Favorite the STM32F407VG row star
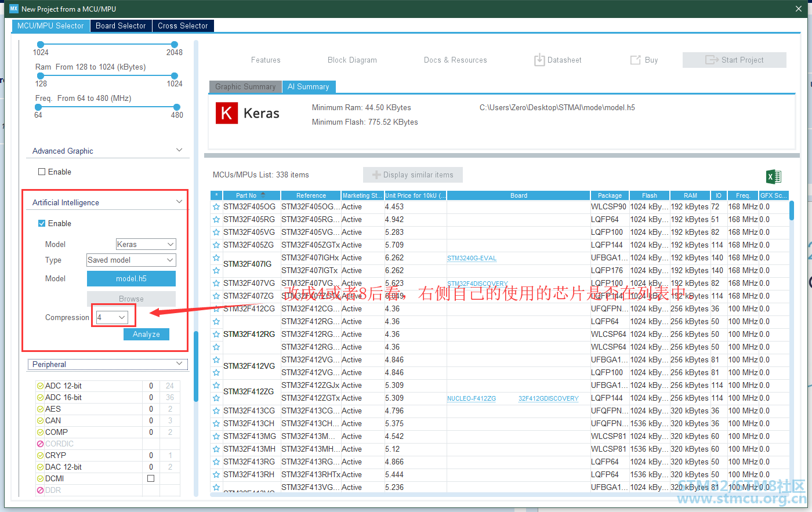 click(x=216, y=284)
